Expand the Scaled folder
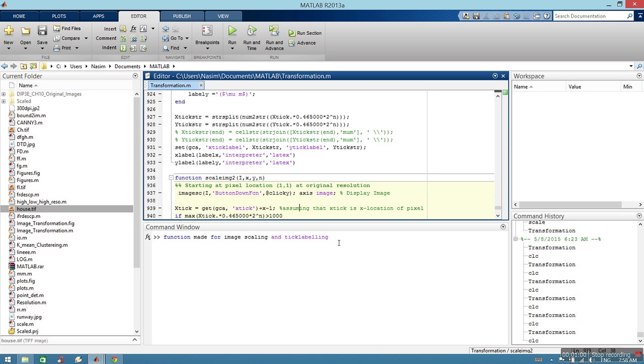 [4, 101]
